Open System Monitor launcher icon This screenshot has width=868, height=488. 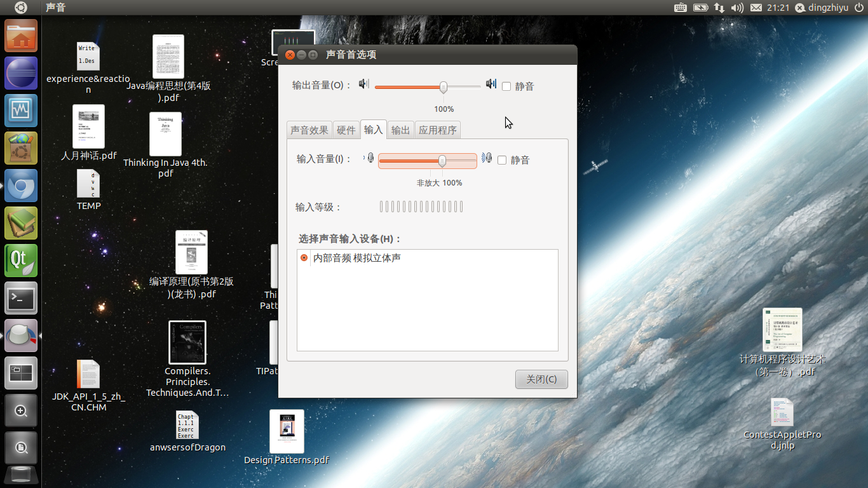[x=22, y=111]
